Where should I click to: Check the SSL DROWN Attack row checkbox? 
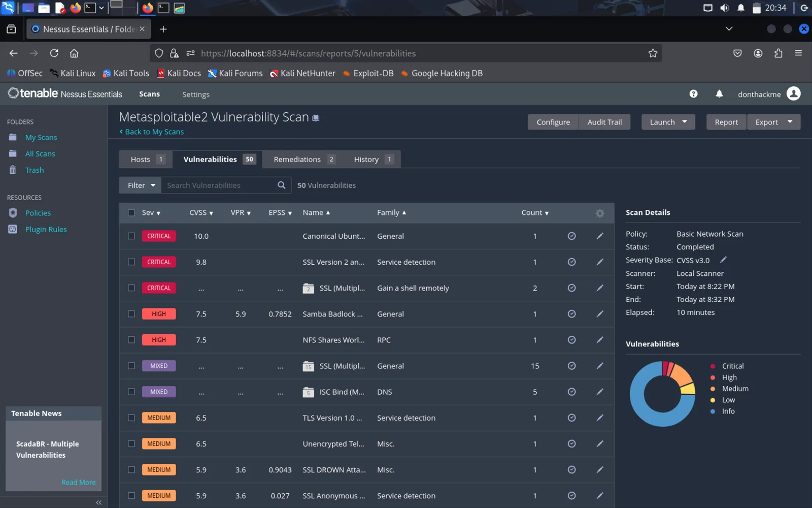pyautogui.click(x=131, y=469)
